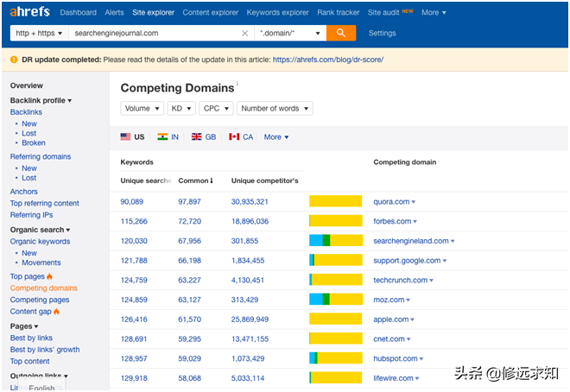The height and width of the screenshot is (392, 570).
Task: Click the orange search magnifier button
Action: (341, 33)
